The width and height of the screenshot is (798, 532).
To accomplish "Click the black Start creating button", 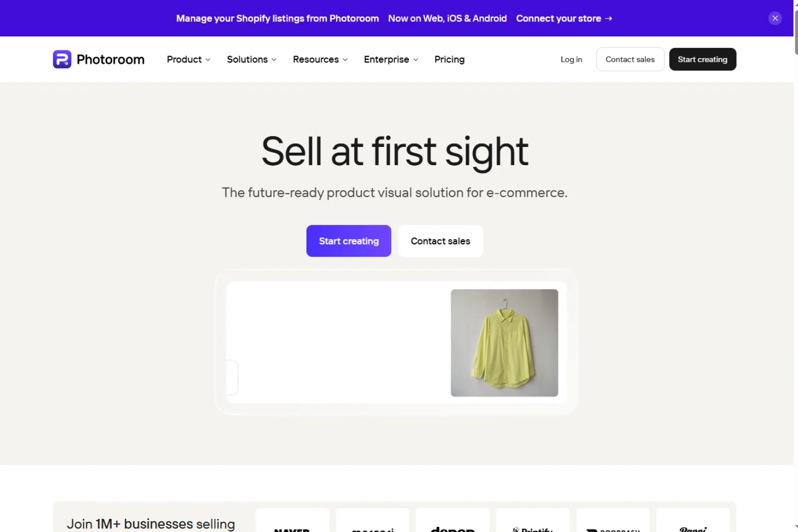I will 702,59.
